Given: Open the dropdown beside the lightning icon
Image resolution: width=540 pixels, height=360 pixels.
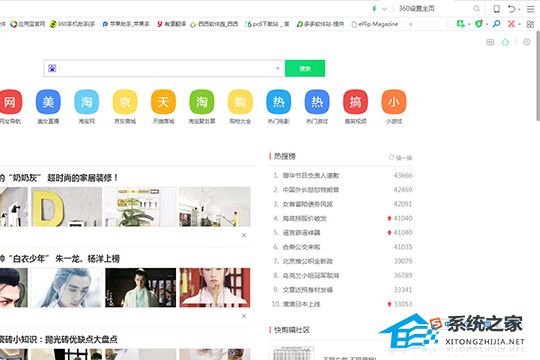Looking at the screenshot, I should click(385, 9).
